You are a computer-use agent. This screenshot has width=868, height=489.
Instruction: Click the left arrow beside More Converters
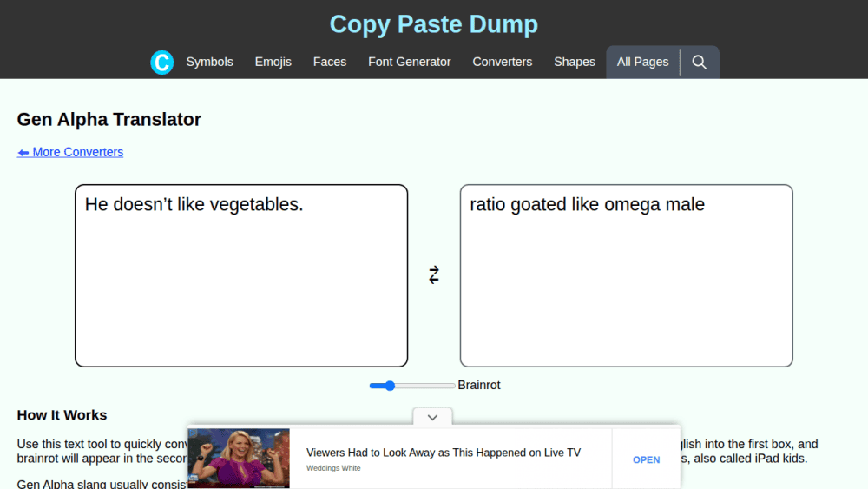23,152
